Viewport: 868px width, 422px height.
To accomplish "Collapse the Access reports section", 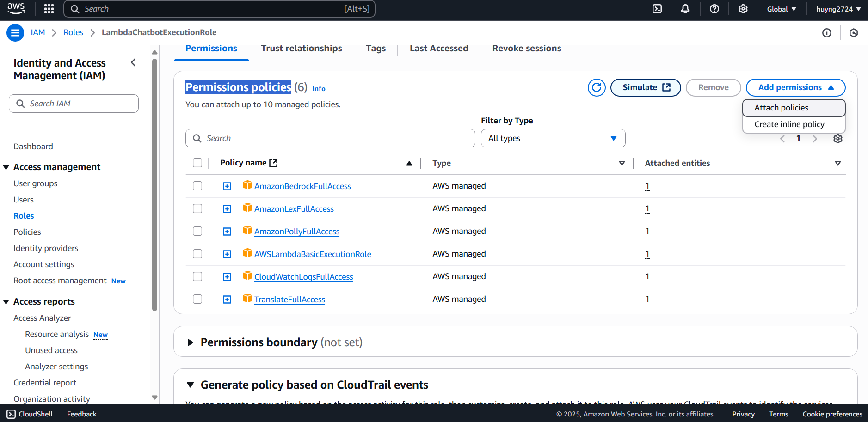I will coord(6,302).
